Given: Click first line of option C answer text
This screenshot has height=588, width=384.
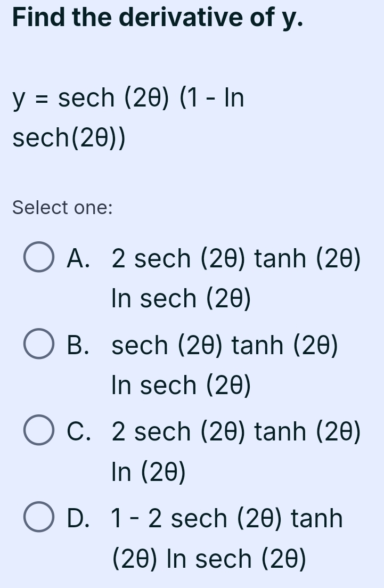Looking at the screenshot, I should [236, 431].
